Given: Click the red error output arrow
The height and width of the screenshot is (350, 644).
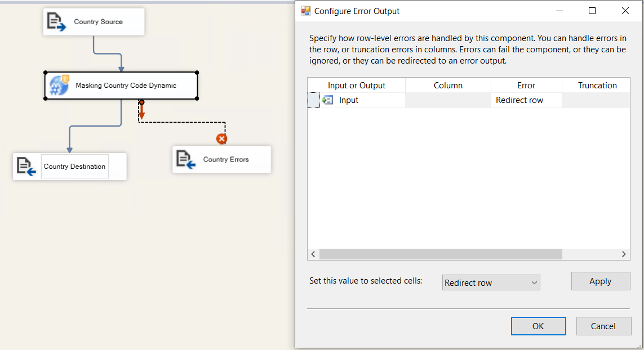Looking at the screenshot, I should 142,112.
